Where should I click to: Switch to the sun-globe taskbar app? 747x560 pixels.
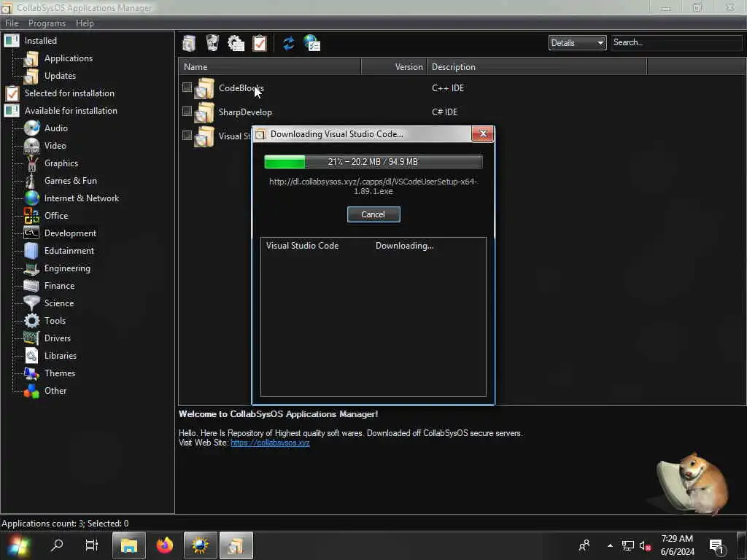click(x=201, y=545)
